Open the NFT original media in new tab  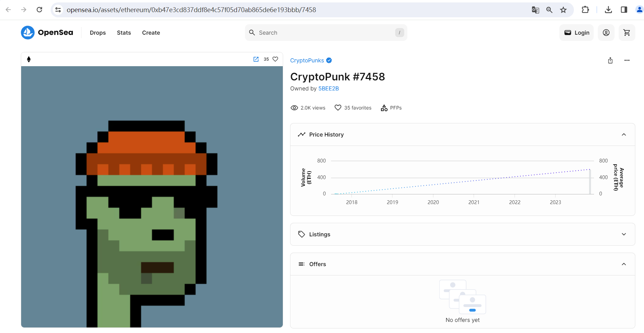coord(256,59)
